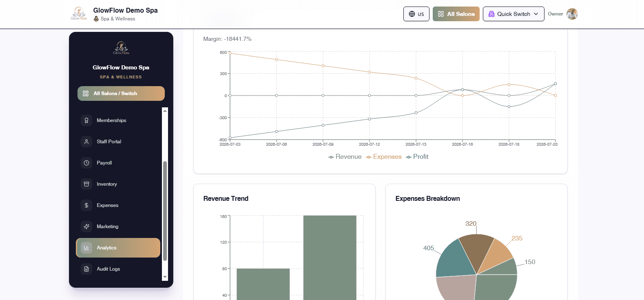
Task: Click the sidebar scrollbar thumb
Action: point(165,211)
